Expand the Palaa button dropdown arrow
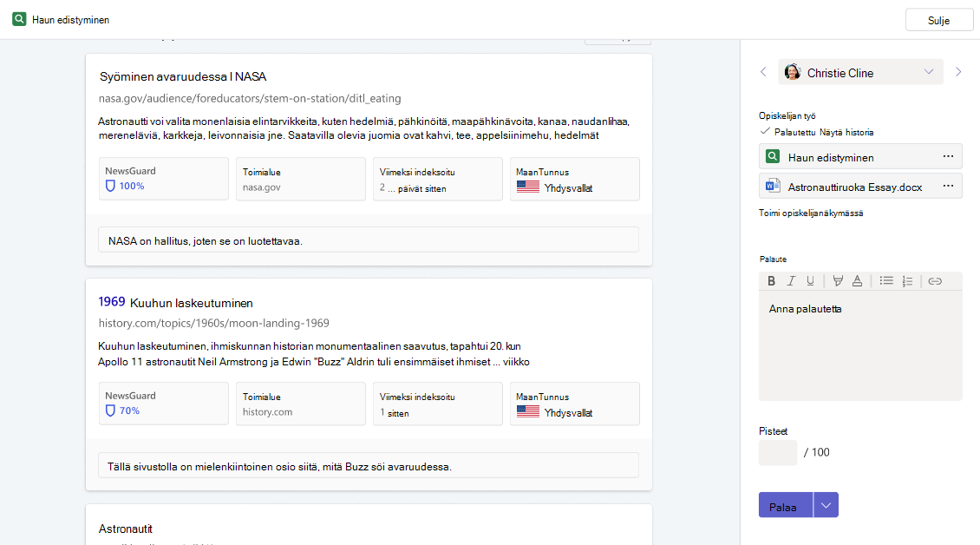 pyautogui.click(x=826, y=505)
